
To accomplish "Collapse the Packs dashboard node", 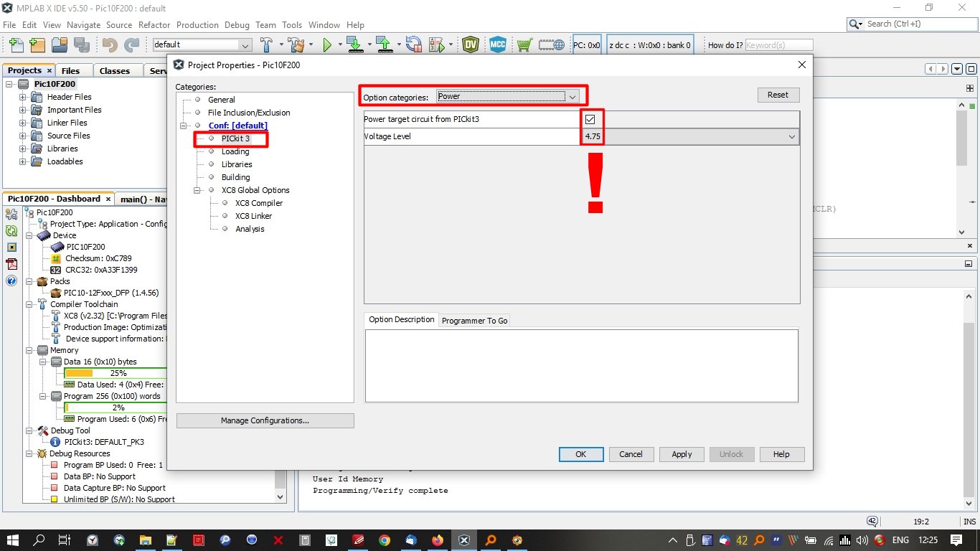I will pos(29,281).
